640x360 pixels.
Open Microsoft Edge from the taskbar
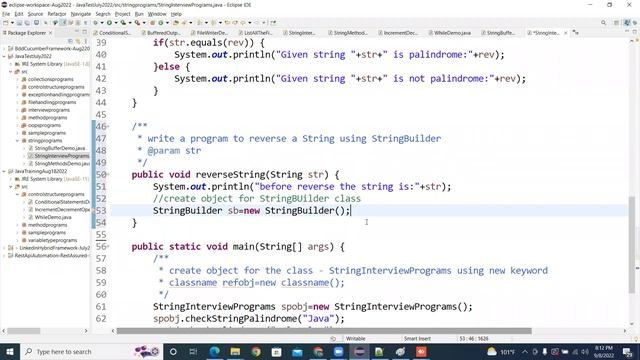[x=215, y=351]
